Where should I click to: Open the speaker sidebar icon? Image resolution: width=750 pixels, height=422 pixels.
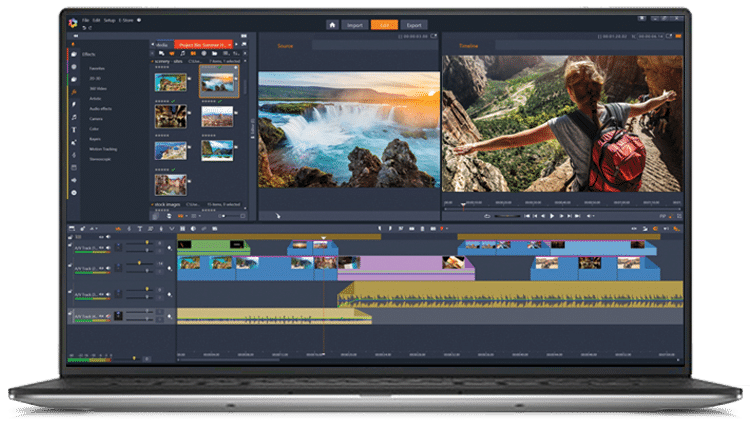pyautogui.click(x=74, y=180)
